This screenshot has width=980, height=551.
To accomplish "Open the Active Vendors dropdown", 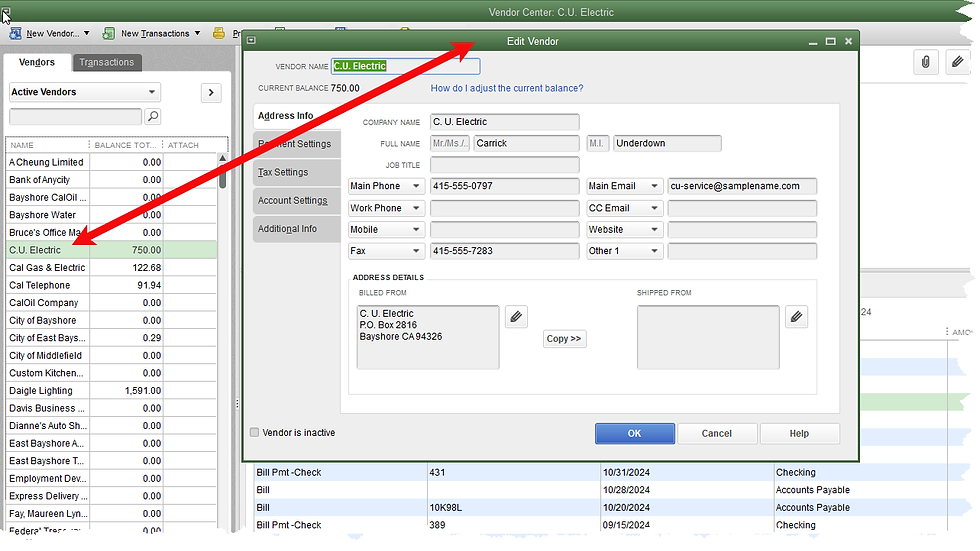I will point(85,92).
